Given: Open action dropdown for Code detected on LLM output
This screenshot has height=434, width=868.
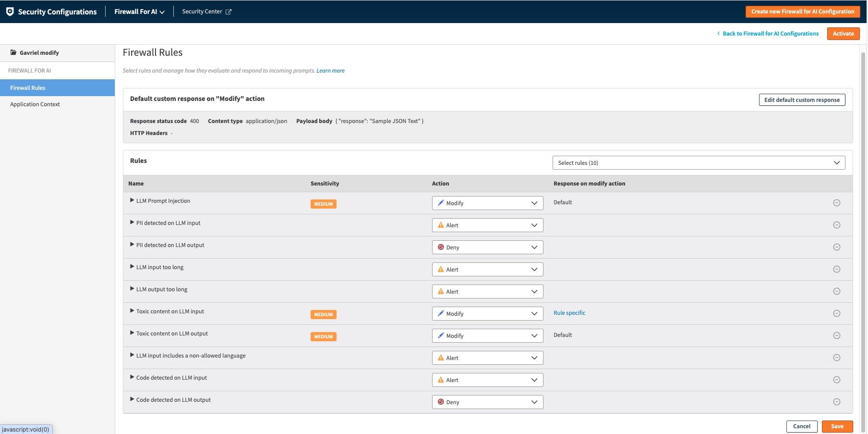Looking at the screenshot, I should pyautogui.click(x=487, y=402).
